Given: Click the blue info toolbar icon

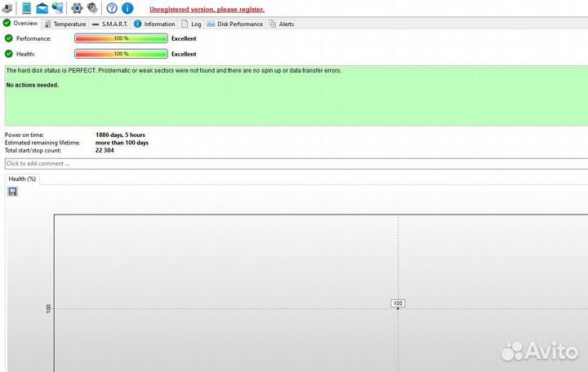Looking at the screenshot, I should click(x=127, y=8).
